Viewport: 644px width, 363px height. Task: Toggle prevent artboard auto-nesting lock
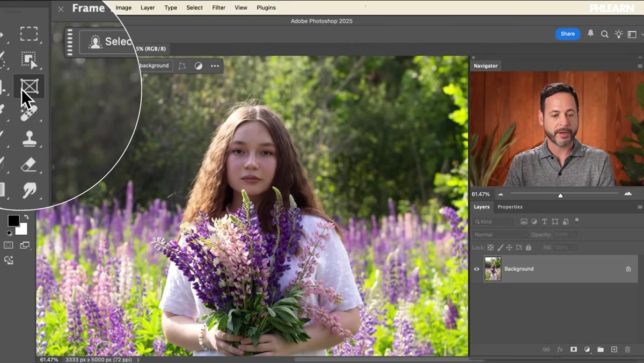point(519,248)
